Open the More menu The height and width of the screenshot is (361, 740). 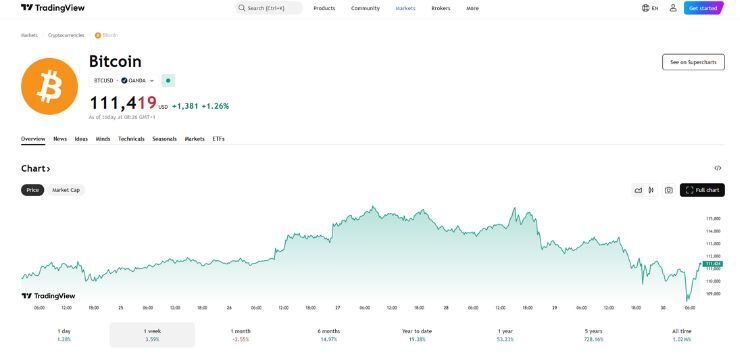(x=472, y=8)
